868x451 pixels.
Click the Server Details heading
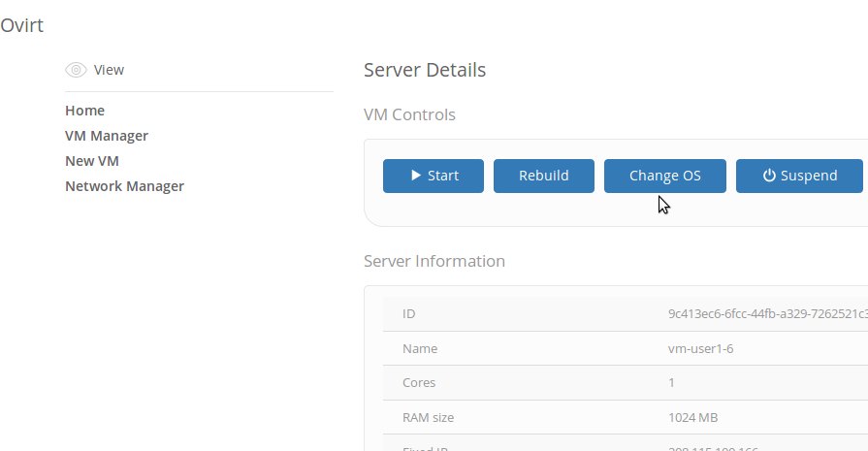pos(425,70)
